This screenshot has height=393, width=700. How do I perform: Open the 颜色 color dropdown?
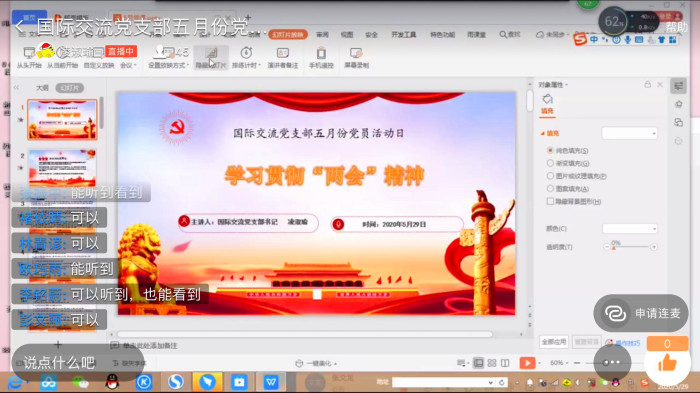[x=629, y=229]
